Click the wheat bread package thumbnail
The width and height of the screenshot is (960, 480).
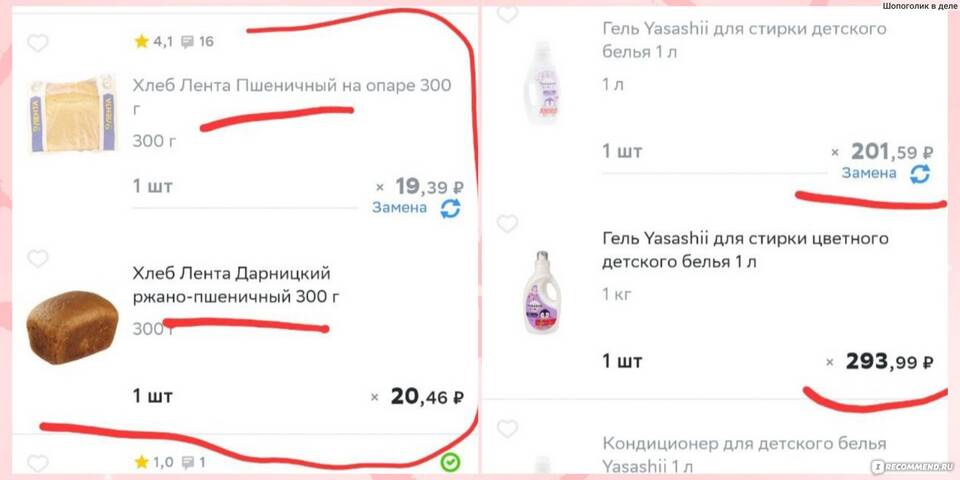pyautogui.click(x=72, y=114)
